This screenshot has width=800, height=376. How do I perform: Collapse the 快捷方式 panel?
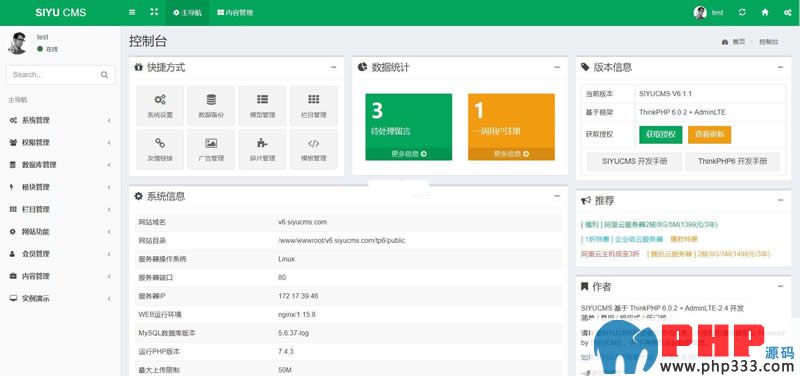coord(333,67)
